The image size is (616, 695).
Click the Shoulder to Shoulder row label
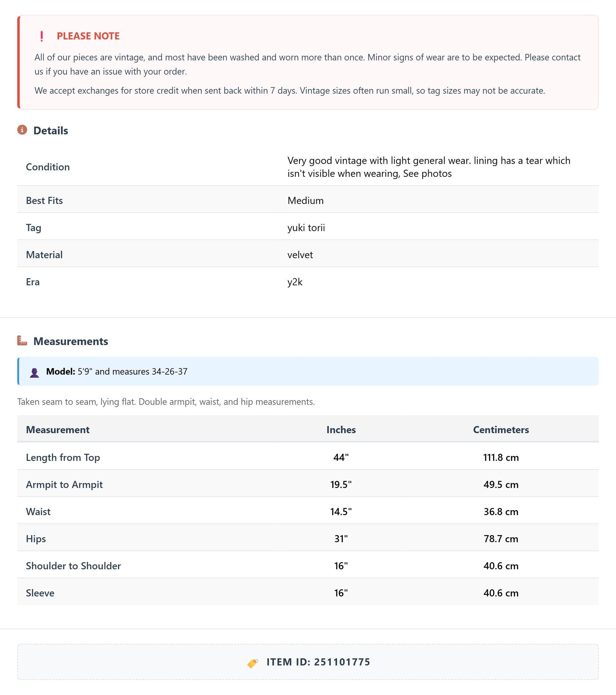(73, 565)
